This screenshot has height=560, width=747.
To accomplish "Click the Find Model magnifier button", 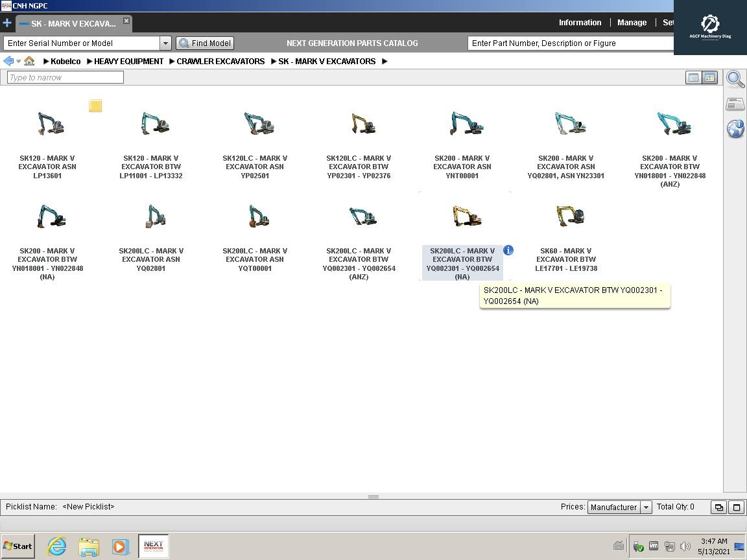I will pyautogui.click(x=204, y=43).
